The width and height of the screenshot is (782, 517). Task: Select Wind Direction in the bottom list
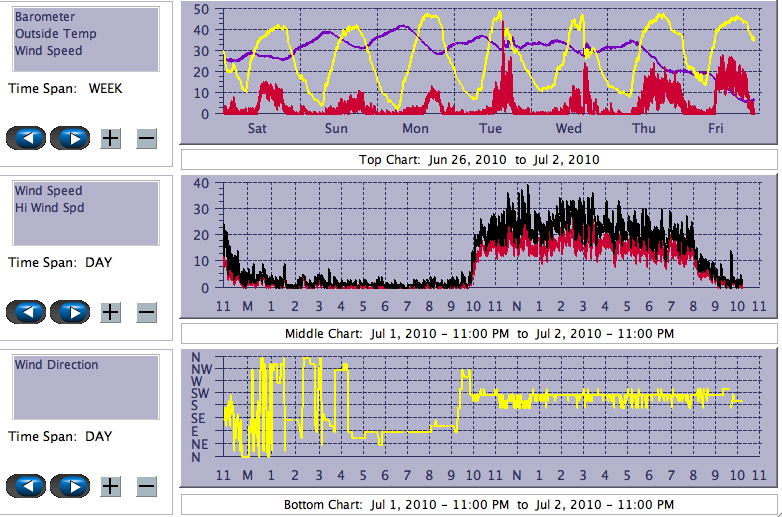click(56, 365)
